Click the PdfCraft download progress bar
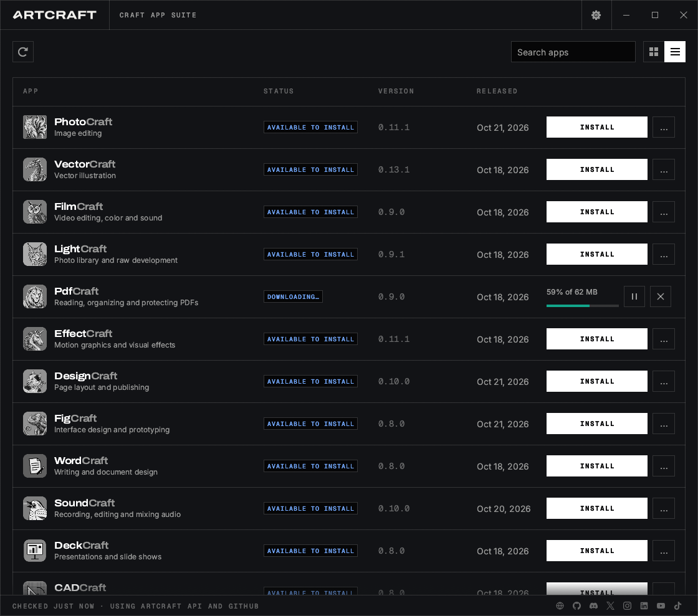 (x=582, y=306)
